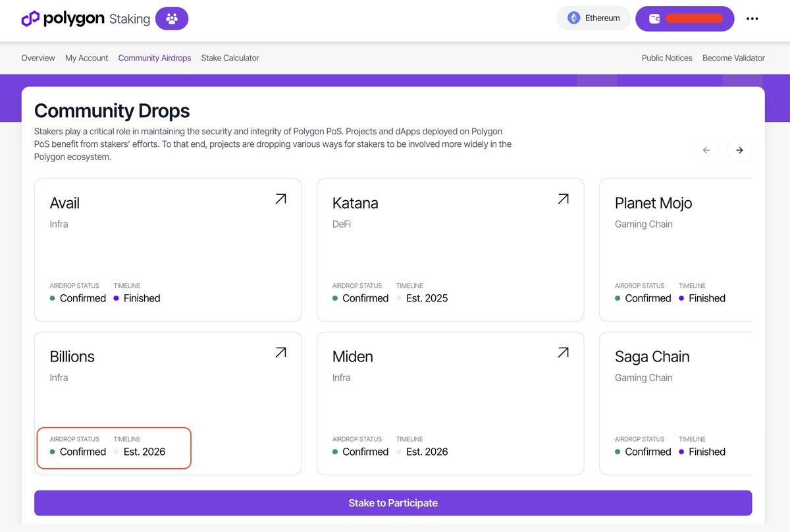Image resolution: width=790 pixels, height=532 pixels.
Task: Open the Katana card external link arrow
Action: point(563,199)
